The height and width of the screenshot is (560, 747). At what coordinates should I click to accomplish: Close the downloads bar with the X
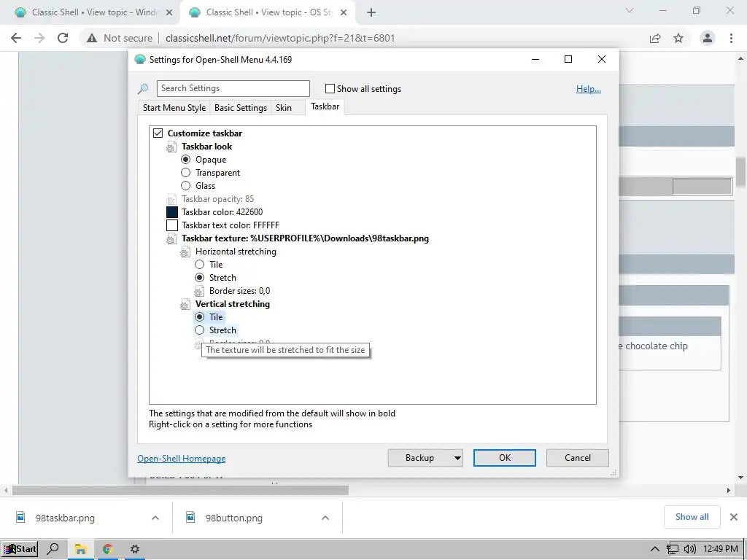pos(734,517)
